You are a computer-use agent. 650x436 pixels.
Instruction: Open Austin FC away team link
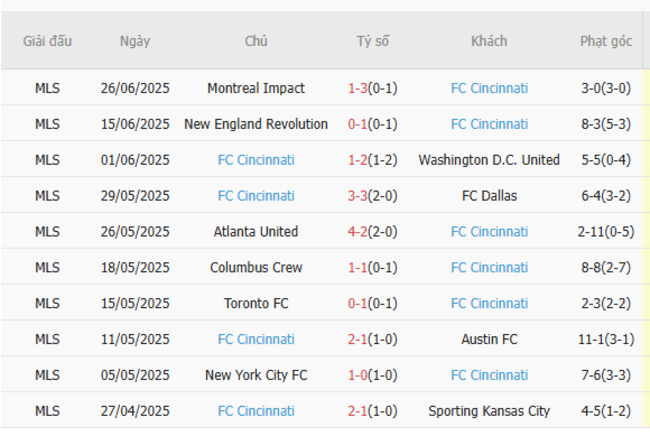(x=489, y=339)
